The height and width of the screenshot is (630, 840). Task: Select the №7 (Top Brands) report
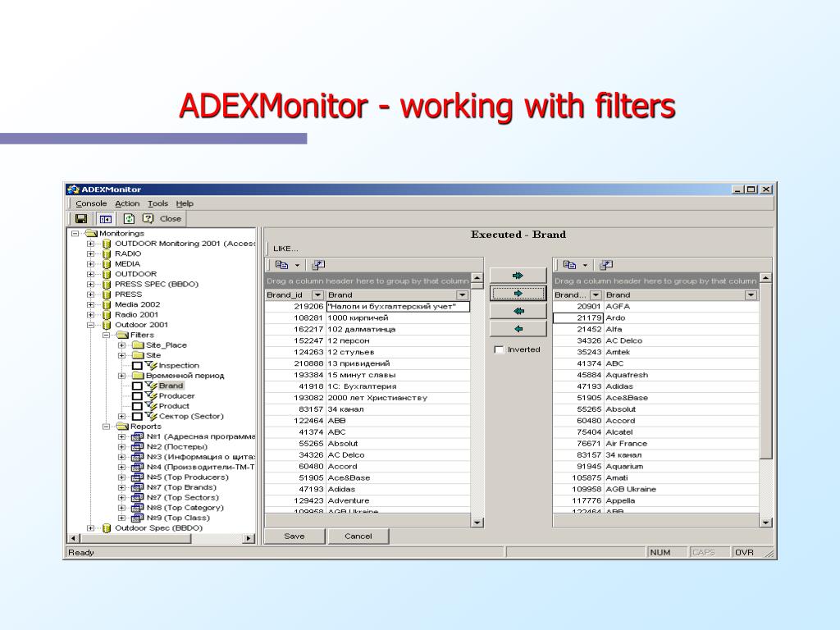[181, 487]
